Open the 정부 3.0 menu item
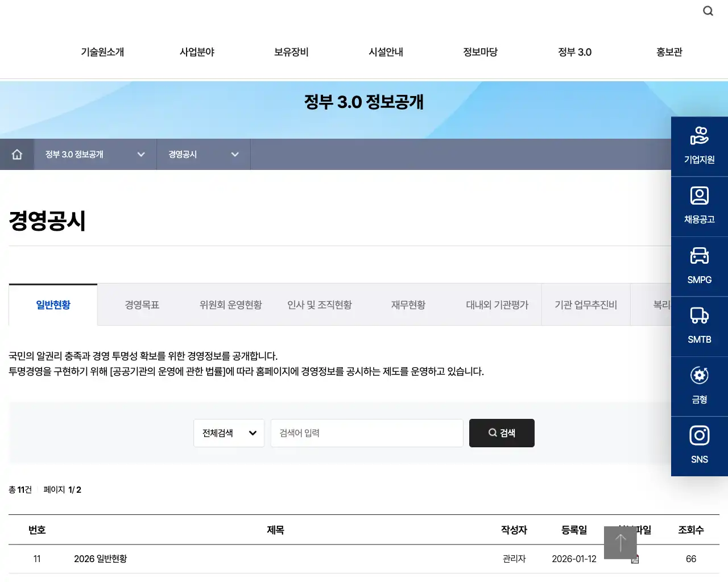Viewport: 728px width, 582px height. [x=574, y=52]
